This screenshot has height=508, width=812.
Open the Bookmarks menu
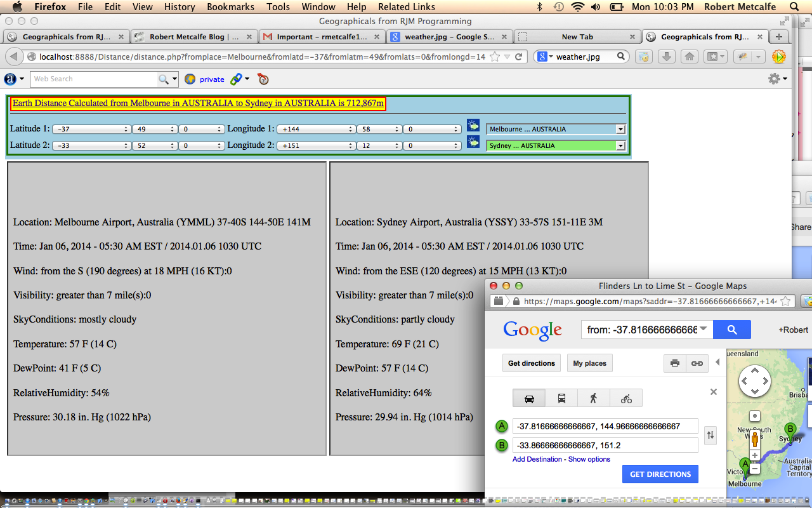[x=230, y=7]
